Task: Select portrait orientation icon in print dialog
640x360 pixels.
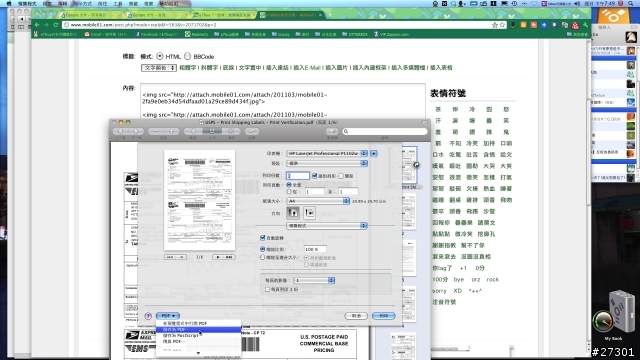Action: tap(293, 213)
